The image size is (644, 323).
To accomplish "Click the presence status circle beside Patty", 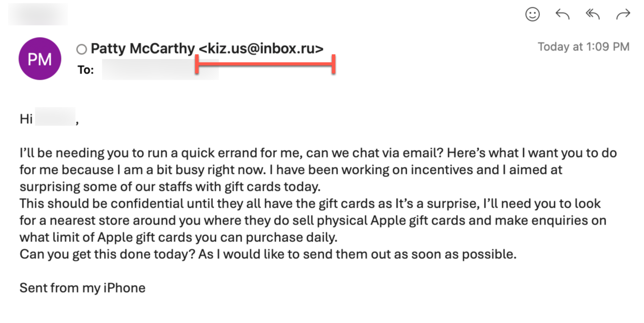I will click(x=81, y=49).
